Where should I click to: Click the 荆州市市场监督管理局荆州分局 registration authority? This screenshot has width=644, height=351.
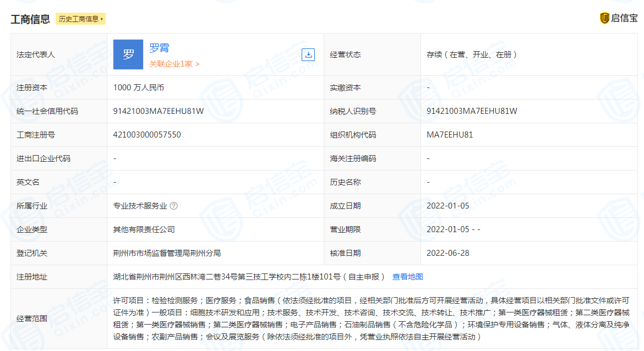(167, 253)
